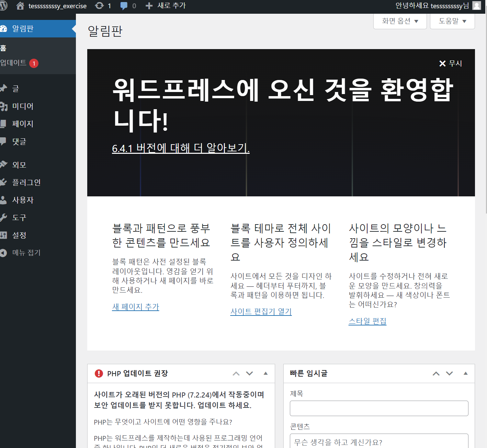This screenshot has width=487, height=448.
Task: Click the 알림판 dashboard icon
Action: 3,29
